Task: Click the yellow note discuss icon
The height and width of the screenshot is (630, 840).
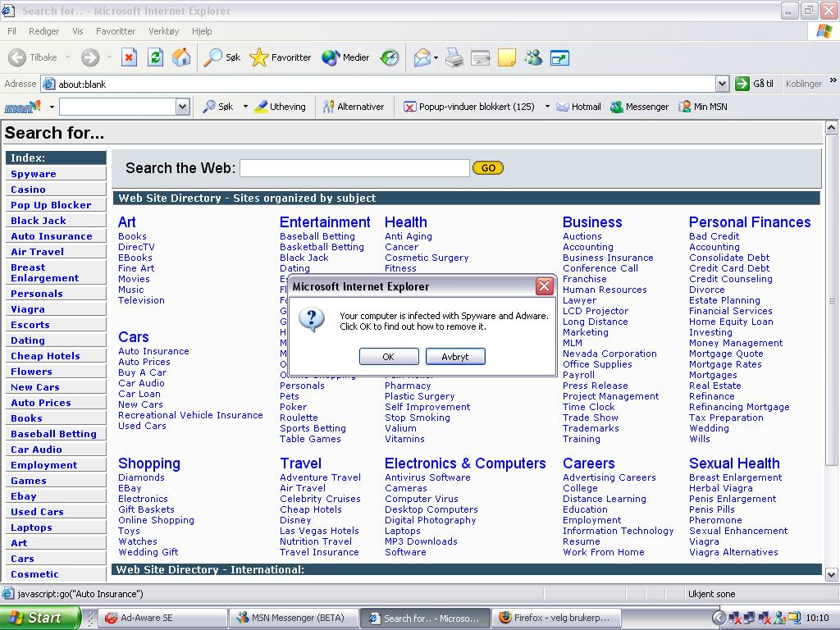Action: click(x=507, y=57)
